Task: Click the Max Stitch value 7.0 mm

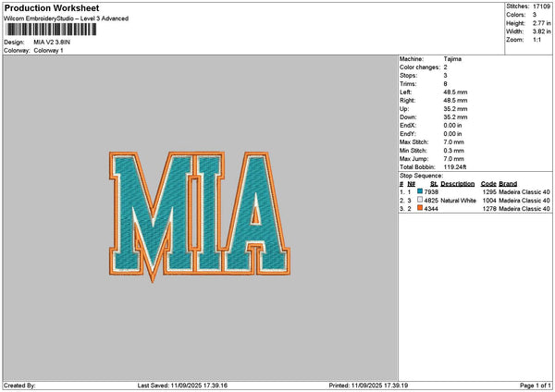Action: pos(453,142)
